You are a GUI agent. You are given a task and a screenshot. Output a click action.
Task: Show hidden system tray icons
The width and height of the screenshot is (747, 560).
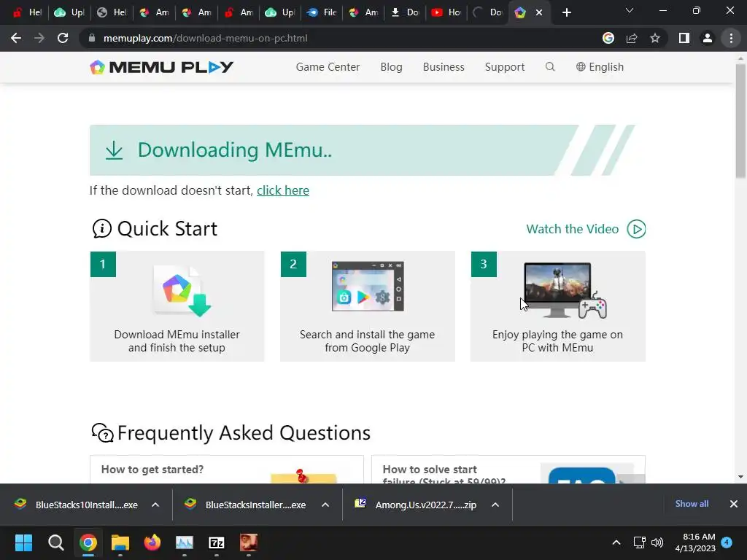[x=616, y=542]
